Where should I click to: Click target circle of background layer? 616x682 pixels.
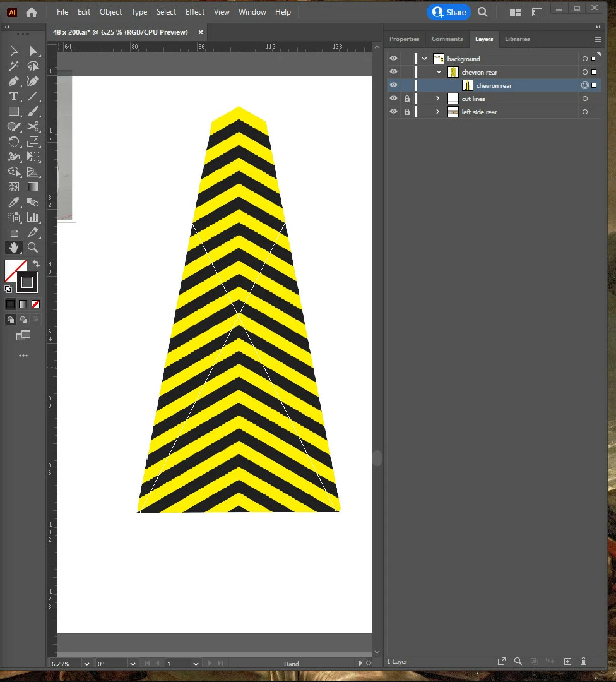point(584,59)
